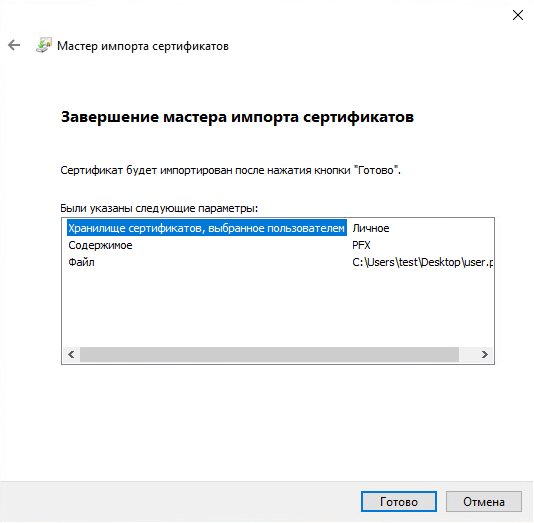Close the certificate import wizard window
The image size is (534, 523).
point(518,15)
